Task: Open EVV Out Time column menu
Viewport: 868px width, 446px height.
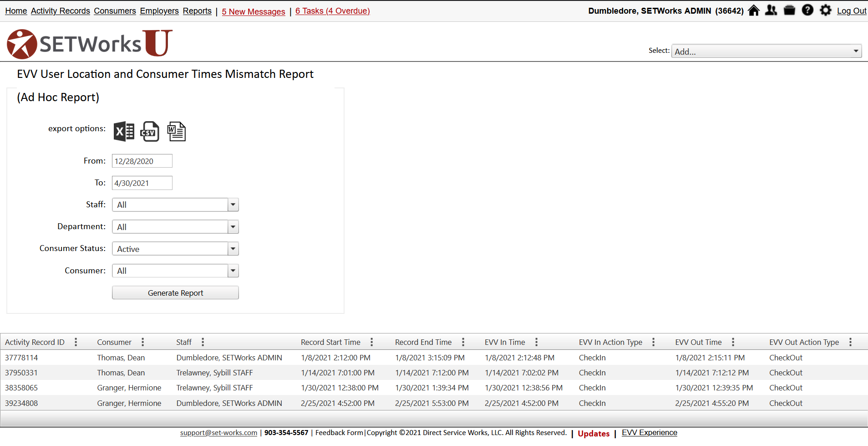Action: click(733, 342)
